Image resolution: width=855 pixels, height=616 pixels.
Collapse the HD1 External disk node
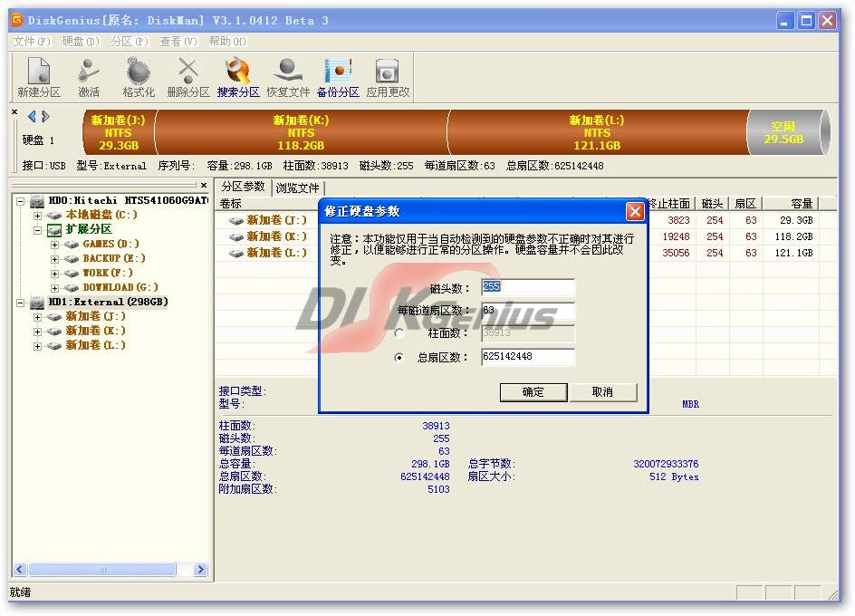[x=20, y=303]
